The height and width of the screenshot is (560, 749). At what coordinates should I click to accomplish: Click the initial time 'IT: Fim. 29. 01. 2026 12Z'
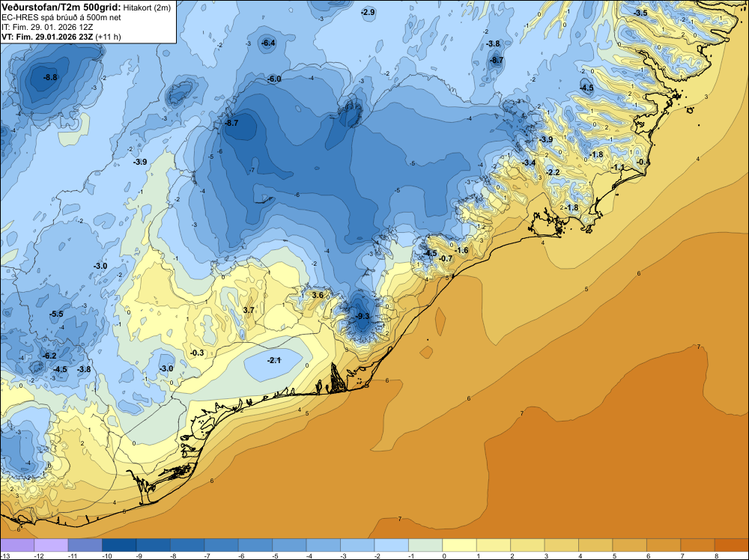point(47,27)
